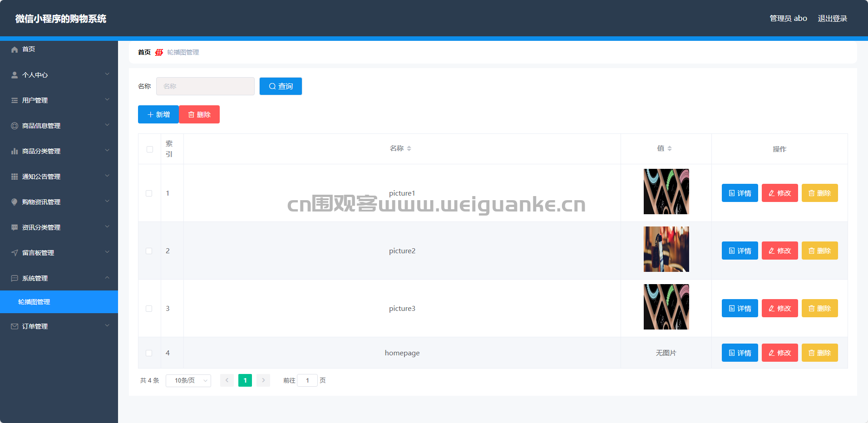
Task: Click 修改 for picture1
Action: [780, 193]
